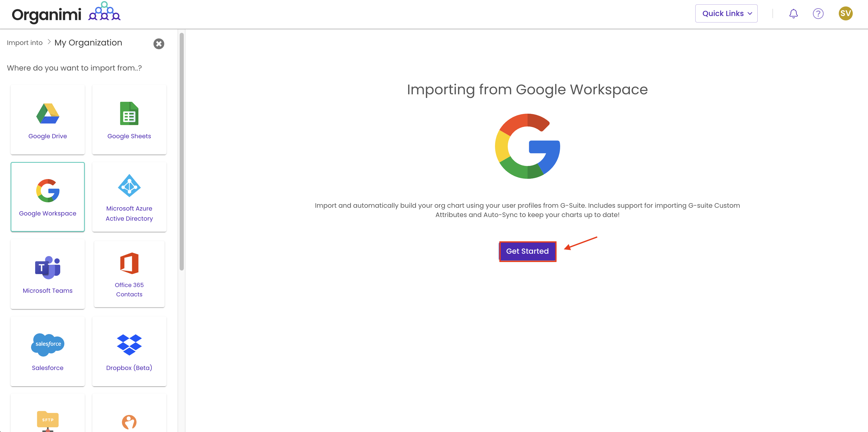
Task: Click the Salesforce label text
Action: [x=48, y=368]
